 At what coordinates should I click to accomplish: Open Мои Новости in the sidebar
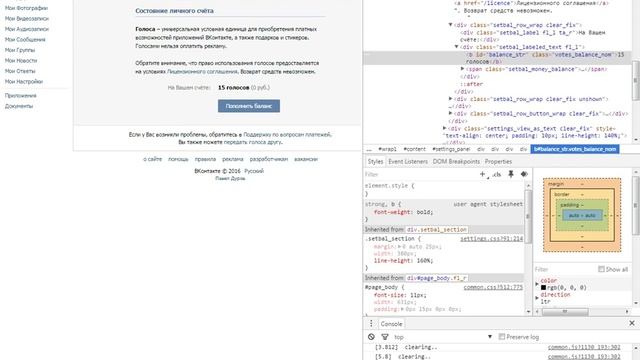[21, 60]
